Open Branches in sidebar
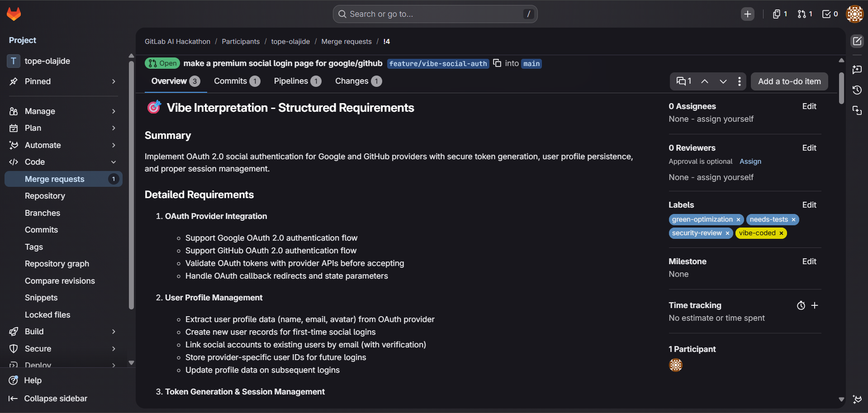Screen dimensions: 868x413 pos(63,213)
